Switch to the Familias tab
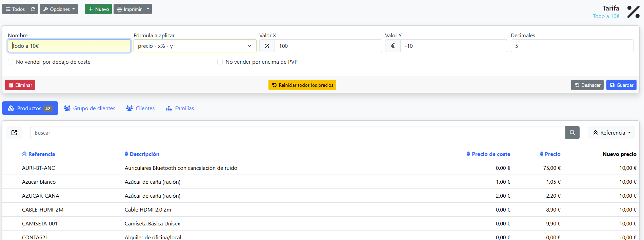 [x=180, y=108]
